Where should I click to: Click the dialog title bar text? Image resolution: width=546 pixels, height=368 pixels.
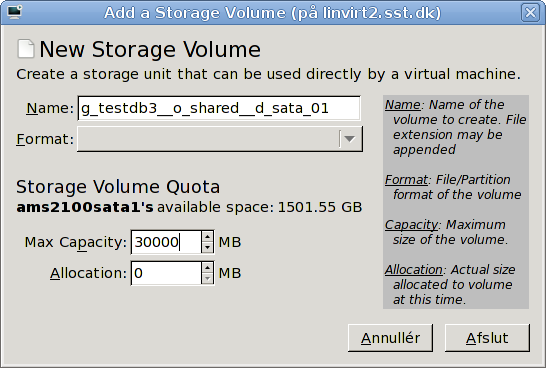272,13
